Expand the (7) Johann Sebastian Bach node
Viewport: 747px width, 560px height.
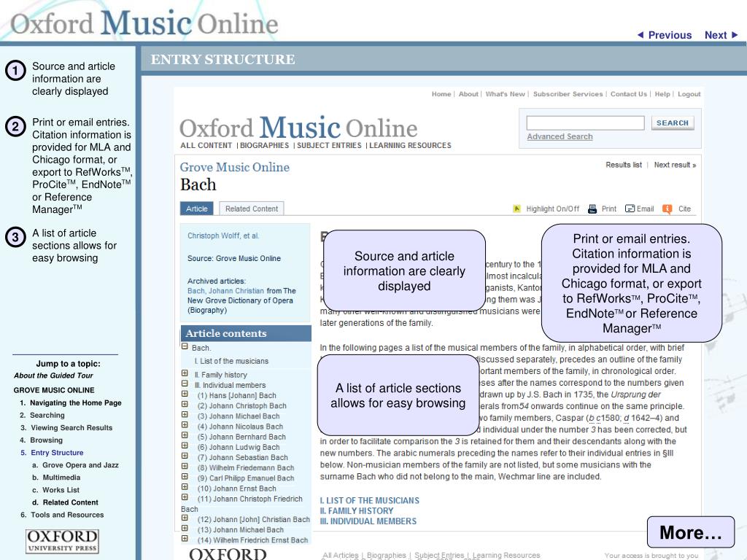click(x=185, y=456)
